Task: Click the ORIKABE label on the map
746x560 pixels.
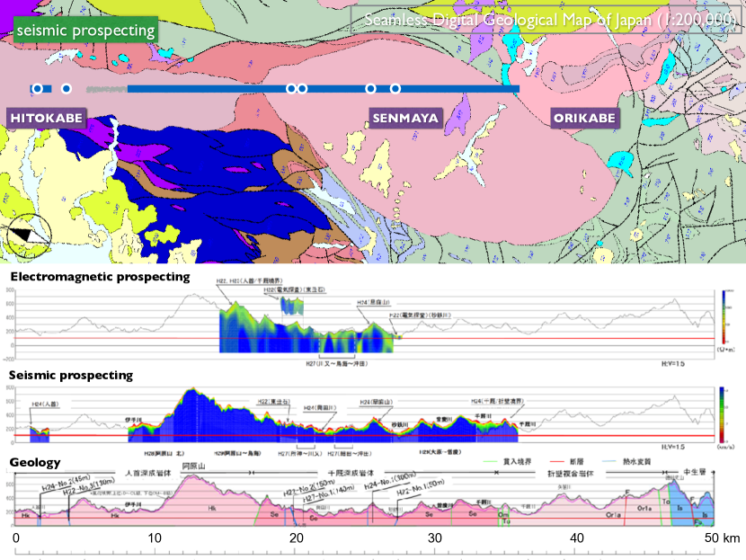Action: pyautogui.click(x=585, y=118)
